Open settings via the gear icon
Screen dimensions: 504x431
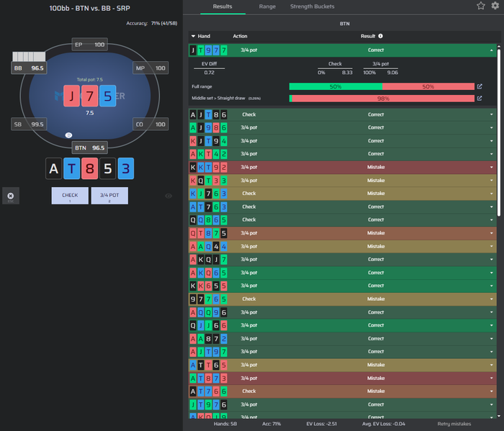coord(495,6)
